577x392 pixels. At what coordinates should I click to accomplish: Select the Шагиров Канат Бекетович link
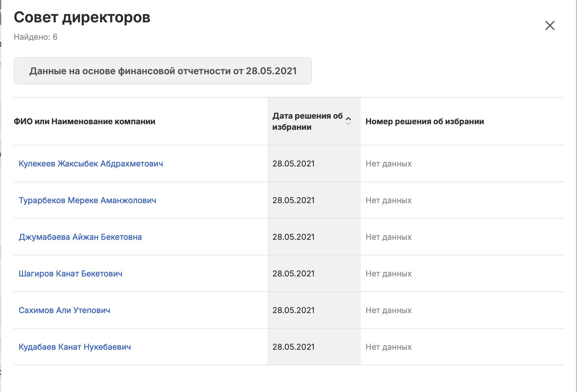point(71,274)
